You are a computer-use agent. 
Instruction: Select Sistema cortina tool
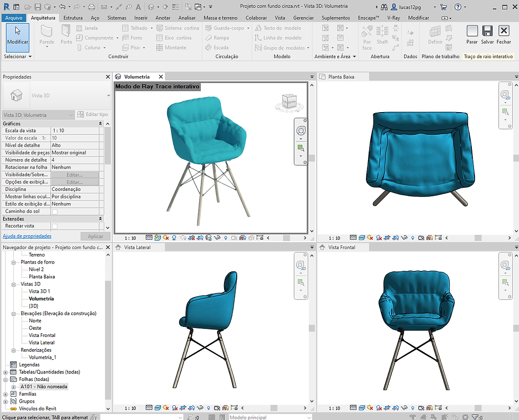tap(178, 28)
